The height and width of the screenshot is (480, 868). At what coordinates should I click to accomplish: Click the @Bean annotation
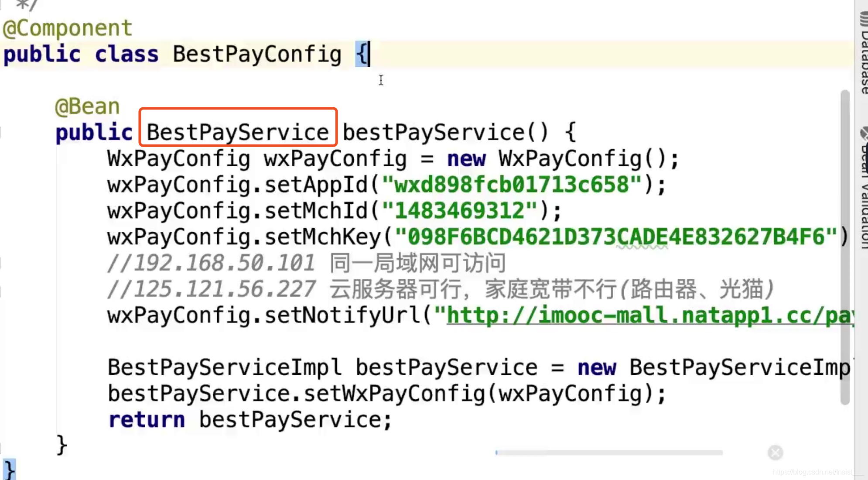[x=87, y=107]
